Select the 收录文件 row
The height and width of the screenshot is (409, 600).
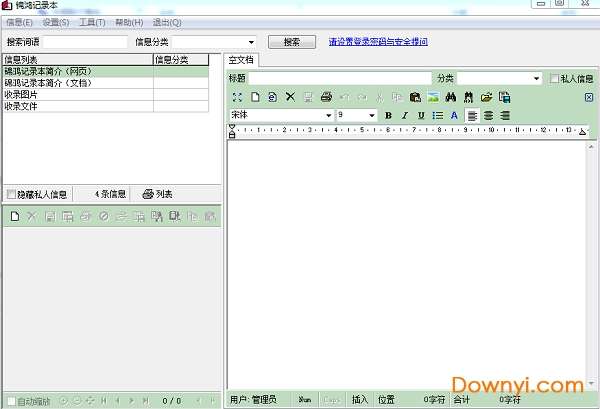[106, 106]
